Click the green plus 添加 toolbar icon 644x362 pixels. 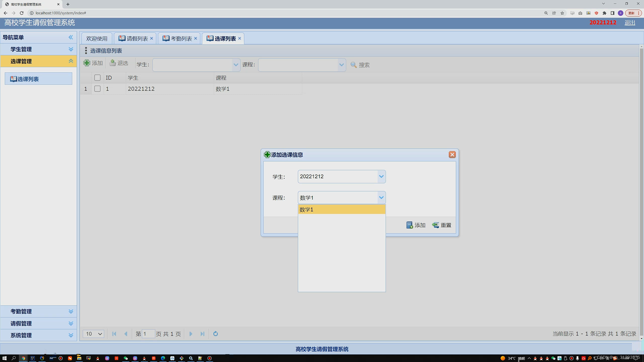[87, 63]
